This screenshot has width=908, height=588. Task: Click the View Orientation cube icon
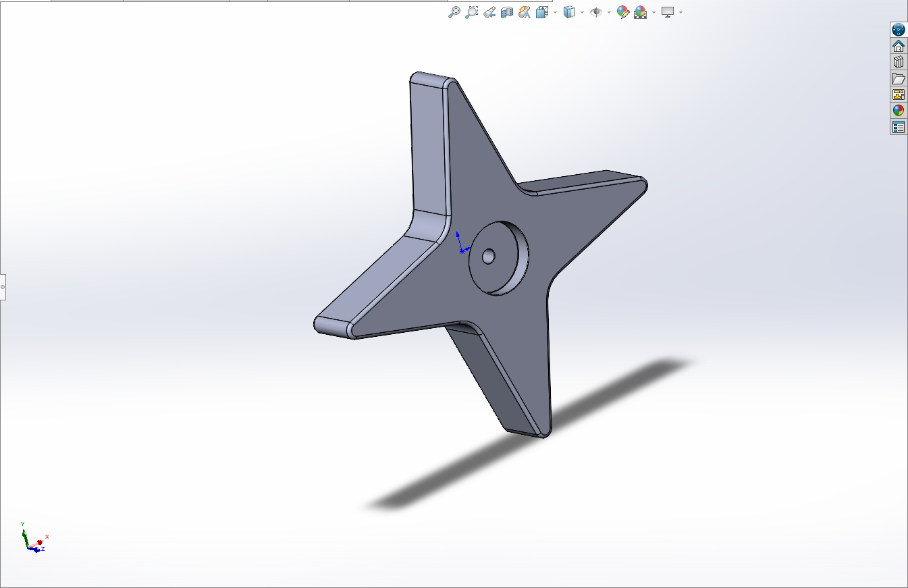tap(542, 12)
